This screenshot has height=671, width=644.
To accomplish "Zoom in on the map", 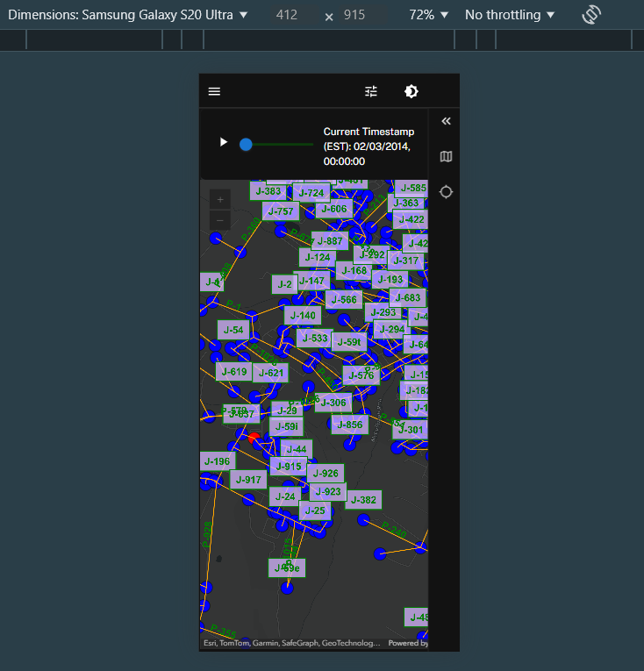I will click(x=220, y=199).
